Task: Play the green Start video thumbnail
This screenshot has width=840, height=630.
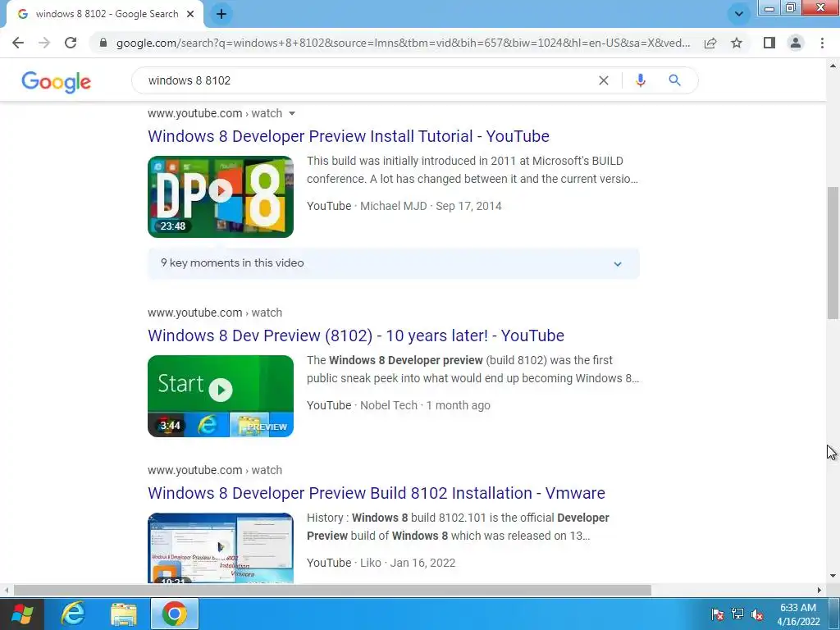Action: click(x=221, y=396)
